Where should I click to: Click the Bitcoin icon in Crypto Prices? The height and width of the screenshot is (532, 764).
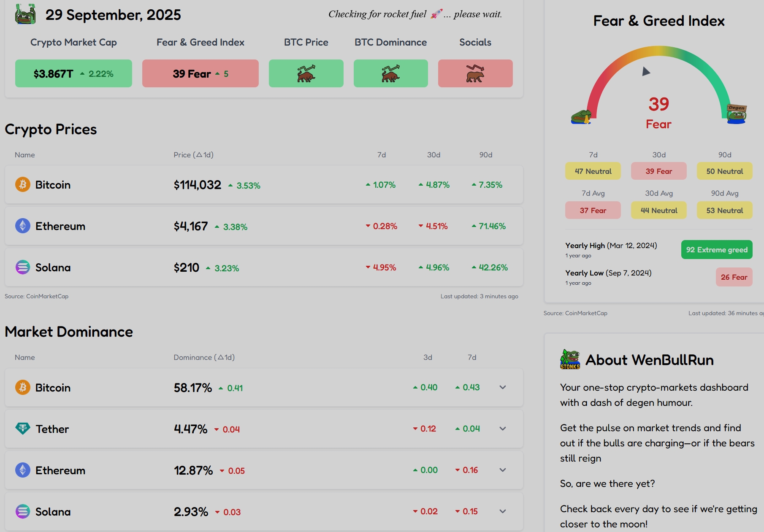point(23,184)
